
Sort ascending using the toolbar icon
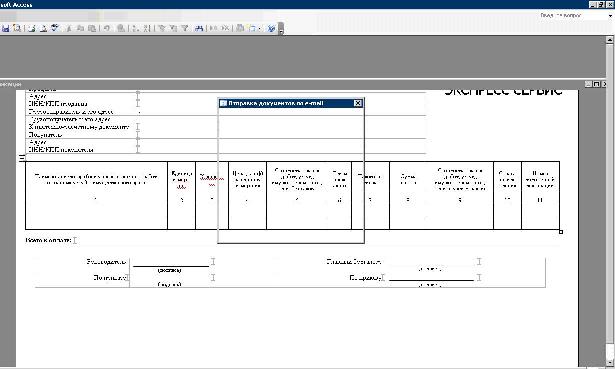click(x=135, y=28)
